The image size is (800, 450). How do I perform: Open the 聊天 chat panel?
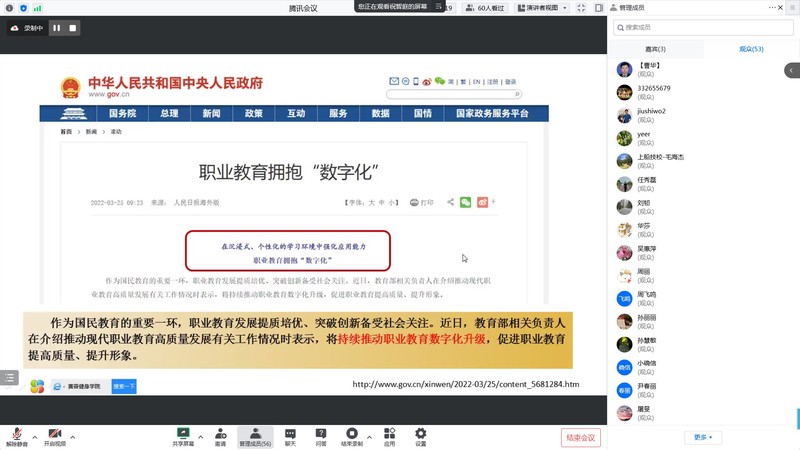click(291, 436)
